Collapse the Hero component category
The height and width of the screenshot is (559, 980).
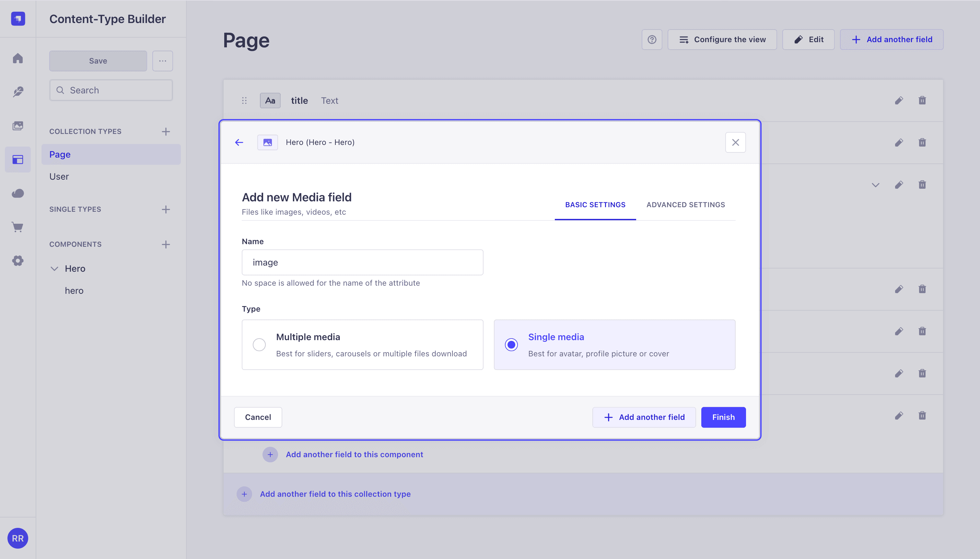coord(54,269)
